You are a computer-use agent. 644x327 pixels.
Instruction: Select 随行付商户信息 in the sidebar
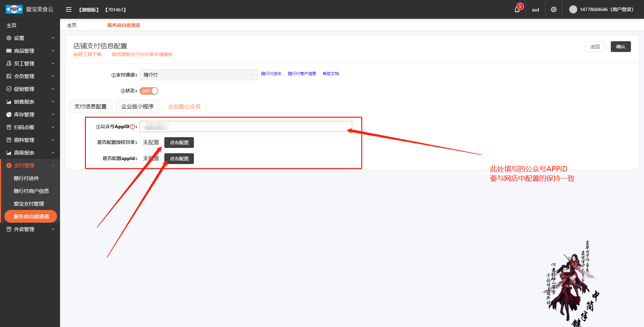31,191
